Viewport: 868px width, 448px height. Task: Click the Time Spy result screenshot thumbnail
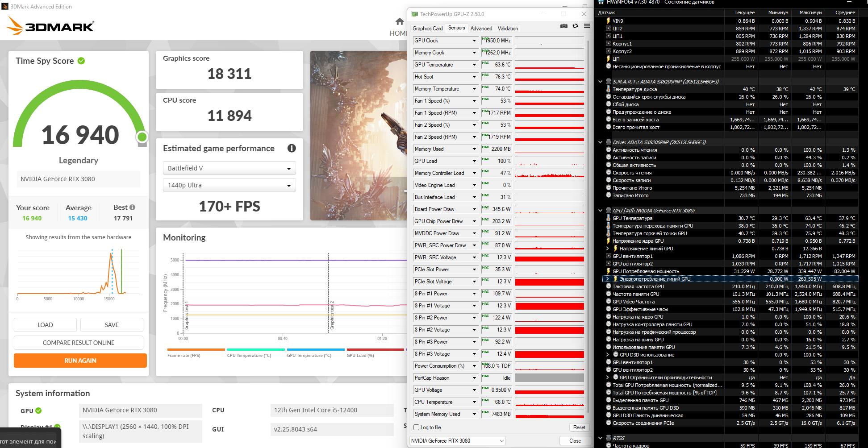[x=359, y=136]
